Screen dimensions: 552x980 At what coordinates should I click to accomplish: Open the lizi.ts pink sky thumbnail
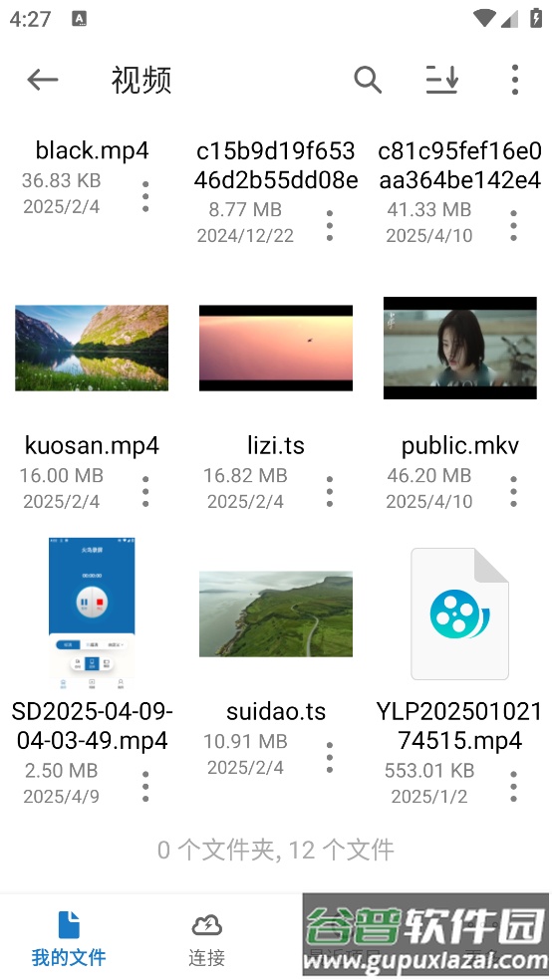click(276, 349)
